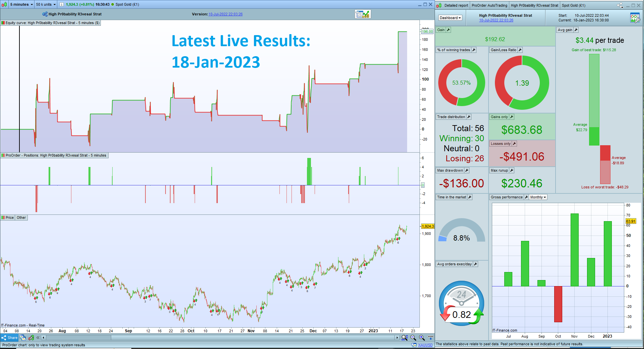
Task: Configure the Gross performance widget wrench
Action: [526, 197]
